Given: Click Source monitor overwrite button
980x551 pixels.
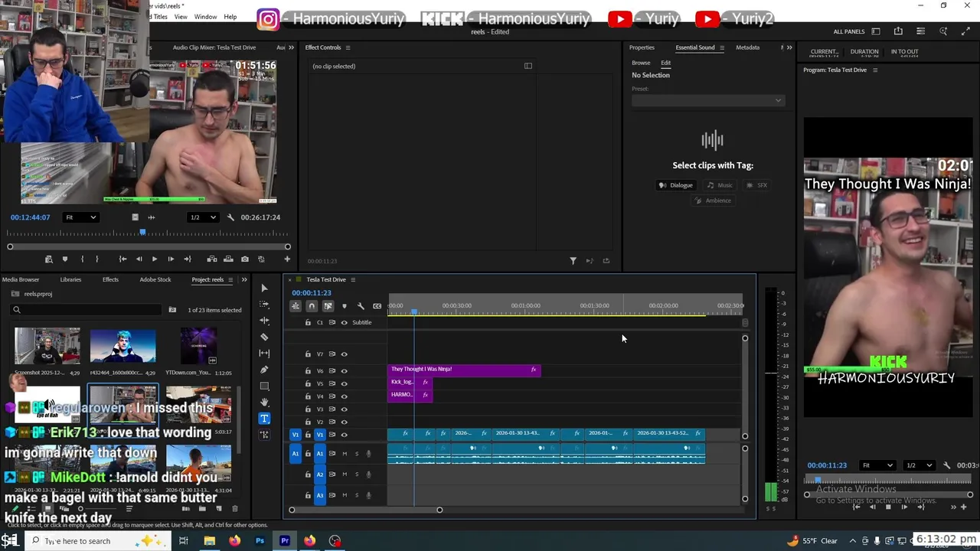Looking at the screenshot, I should tap(228, 259).
